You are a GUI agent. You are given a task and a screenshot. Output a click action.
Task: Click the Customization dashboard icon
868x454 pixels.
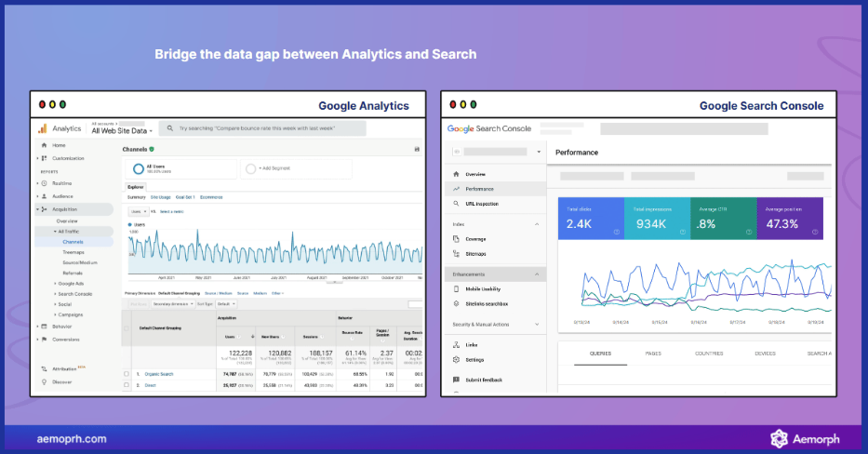coord(44,158)
